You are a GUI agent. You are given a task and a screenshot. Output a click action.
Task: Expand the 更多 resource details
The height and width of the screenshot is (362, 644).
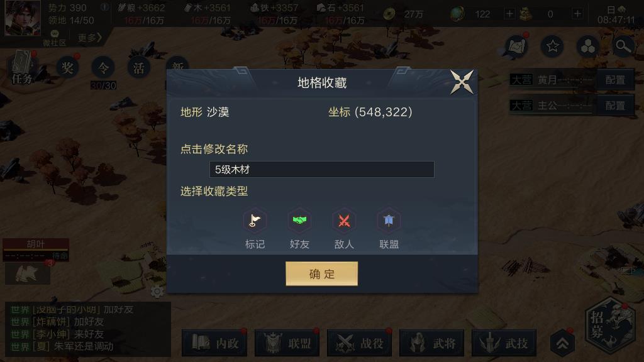[x=89, y=38]
